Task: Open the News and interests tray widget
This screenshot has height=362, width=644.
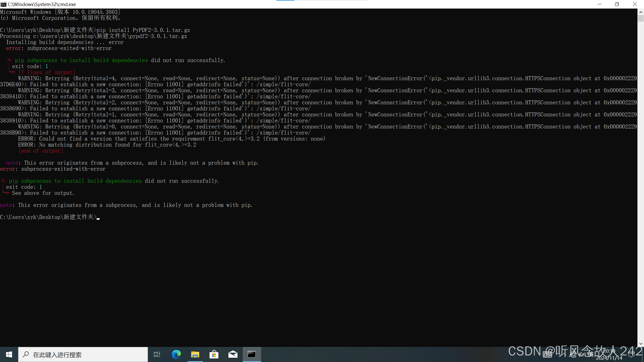Action: point(547,355)
